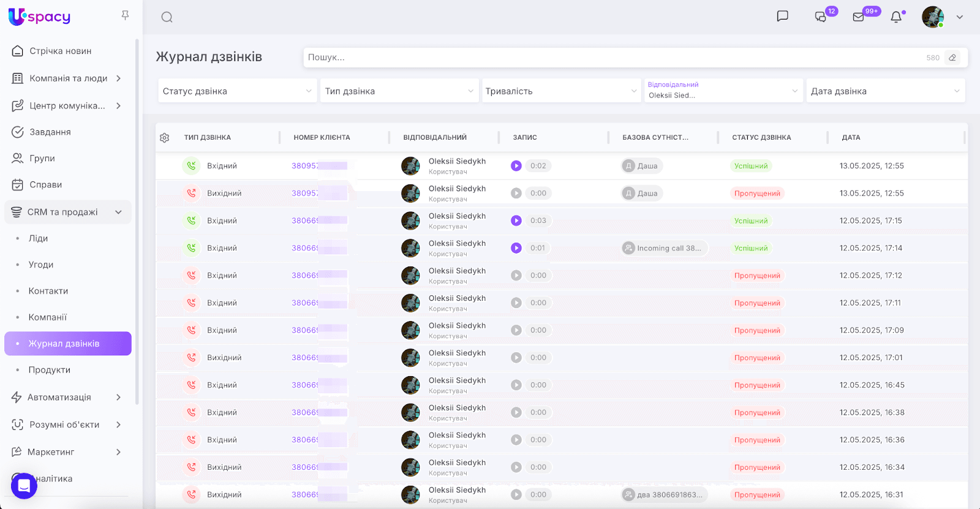
Task: Open the Статус дзвінка filter dropdown
Action: point(237,91)
